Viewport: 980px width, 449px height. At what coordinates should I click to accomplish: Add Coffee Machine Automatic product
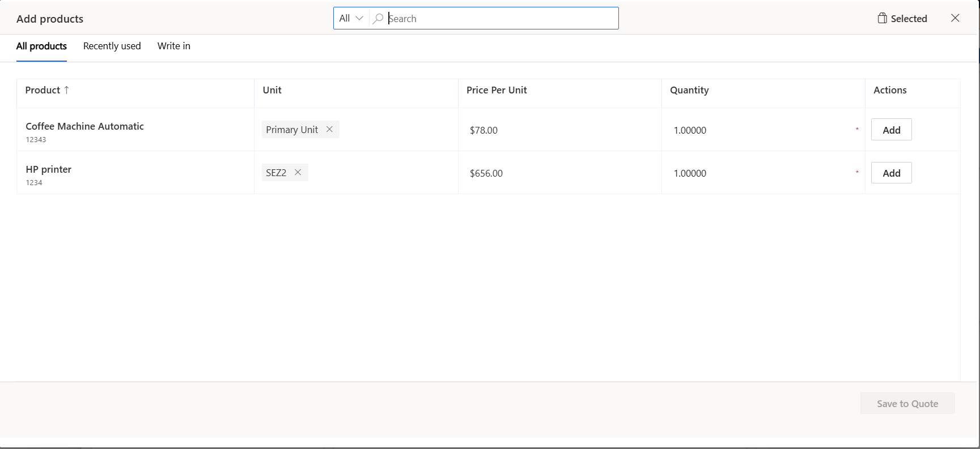tap(891, 130)
